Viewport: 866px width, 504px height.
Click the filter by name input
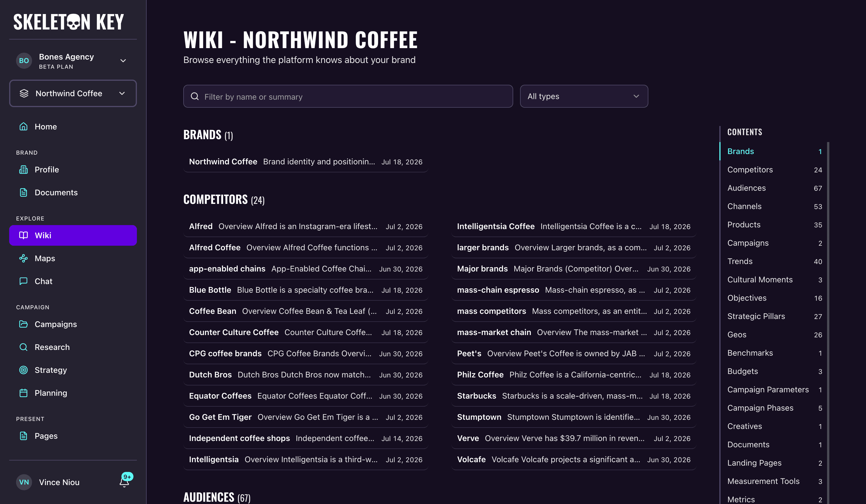(348, 96)
